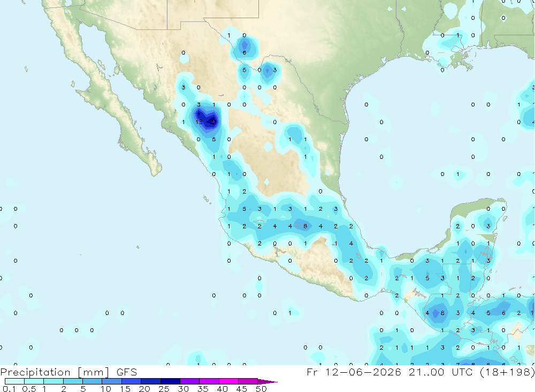Pick the 20–25 mm dark blue legend segment
Image resolution: width=535 pixels, height=392 pixels.
click(151, 381)
